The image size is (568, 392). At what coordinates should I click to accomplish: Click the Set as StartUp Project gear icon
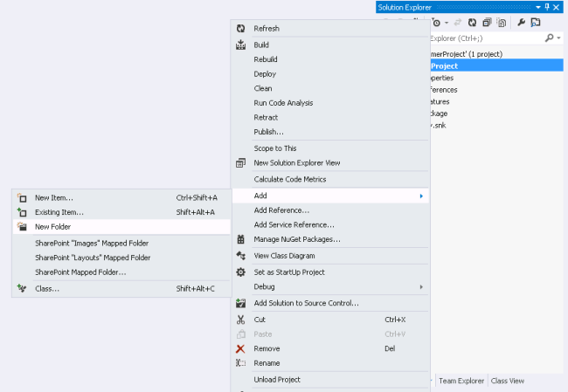(240, 272)
